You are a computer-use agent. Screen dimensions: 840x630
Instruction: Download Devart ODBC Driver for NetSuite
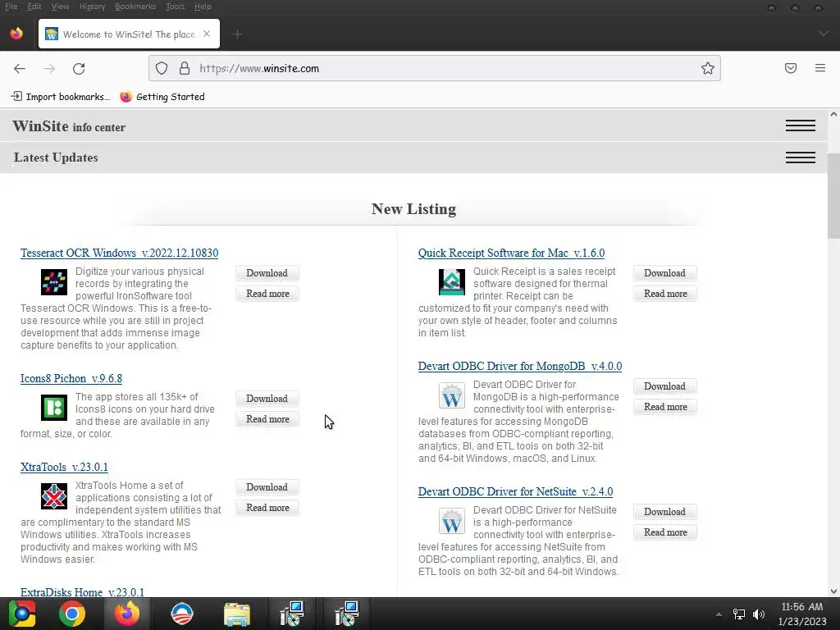click(x=664, y=512)
